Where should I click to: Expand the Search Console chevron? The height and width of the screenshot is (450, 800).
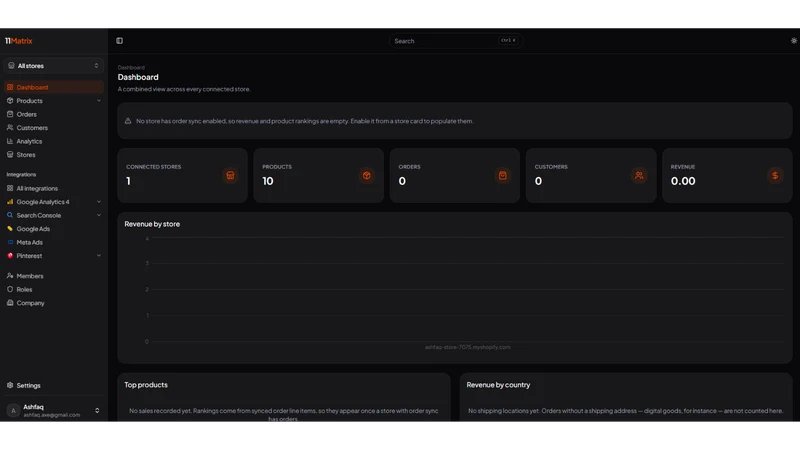point(99,215)
